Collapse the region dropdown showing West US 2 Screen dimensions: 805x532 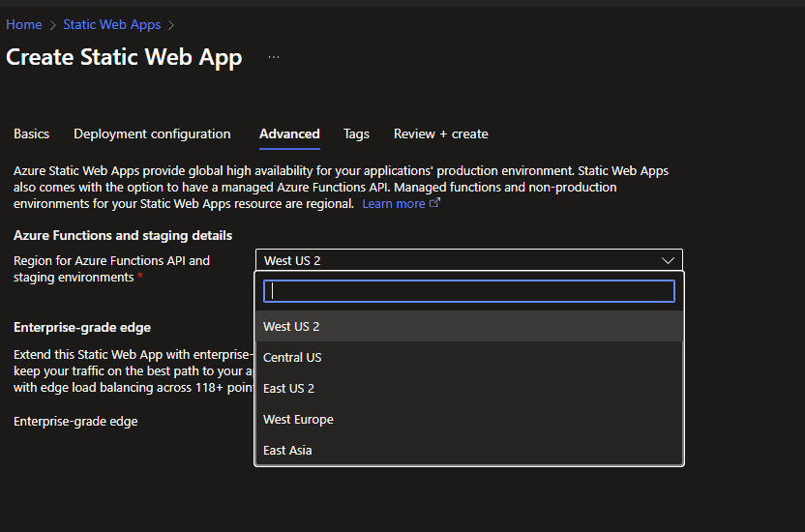pos(468,260)
